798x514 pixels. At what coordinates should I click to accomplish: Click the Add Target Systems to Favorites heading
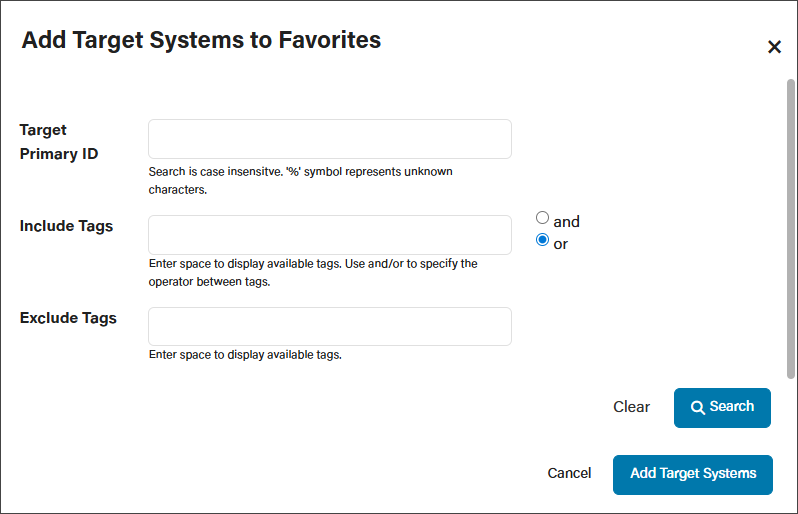click(x=201, y=40)
